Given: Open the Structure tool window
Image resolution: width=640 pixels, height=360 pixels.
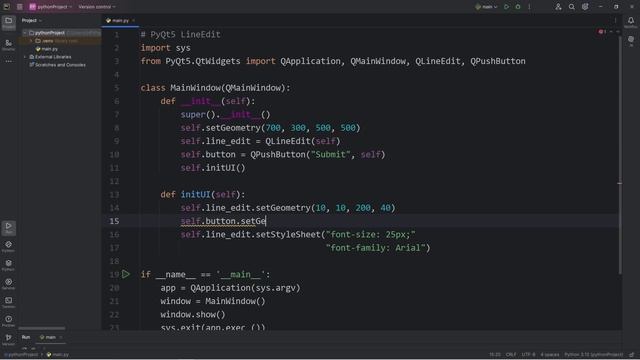Looking at the screenshot, I should (x=9, y=44).
